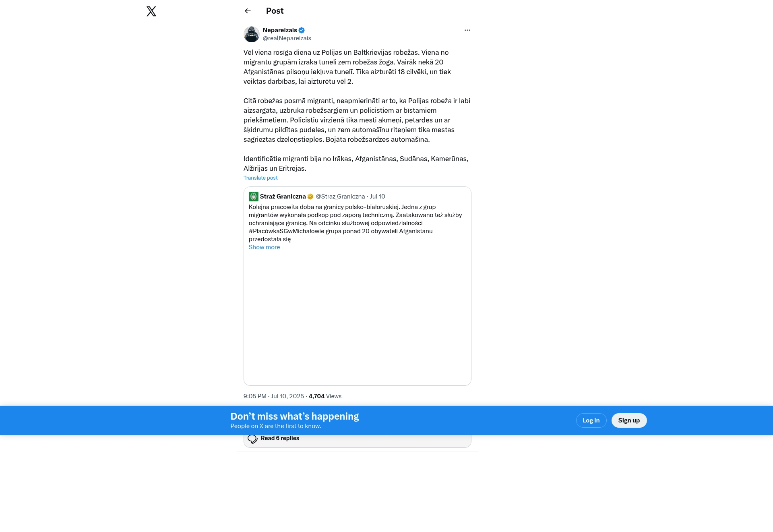Expand quoted post with Show more
Screen dimensions: 773x532
pyautogui.click(x=264, y=247)
